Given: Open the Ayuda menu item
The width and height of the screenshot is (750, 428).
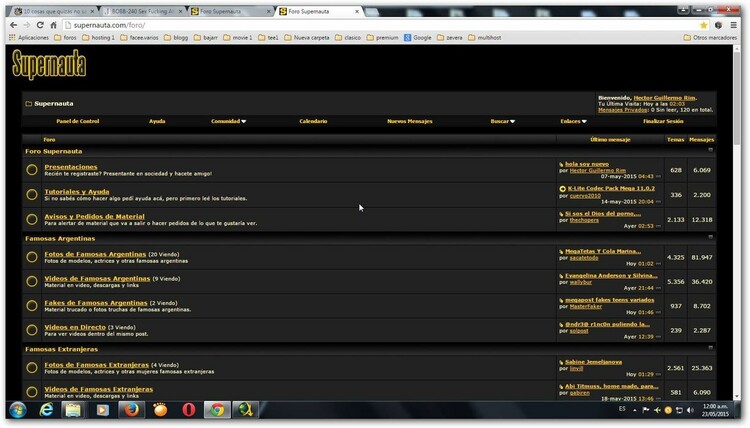Looking at the screenshot, I should tap(157, 121).
